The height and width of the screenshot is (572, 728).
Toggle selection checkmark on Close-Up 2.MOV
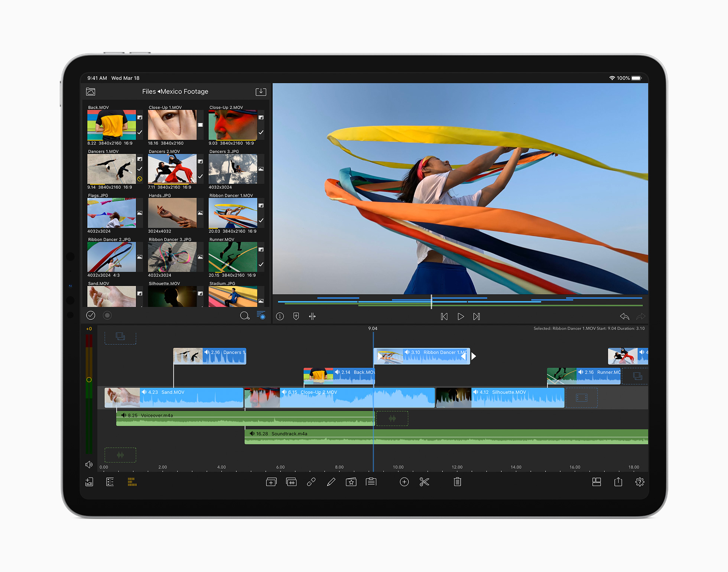pos(261,133)
